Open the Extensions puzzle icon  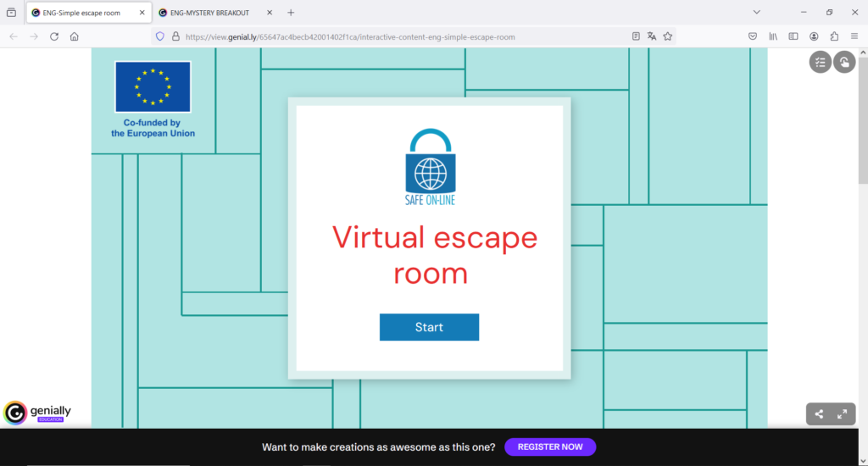834,36
